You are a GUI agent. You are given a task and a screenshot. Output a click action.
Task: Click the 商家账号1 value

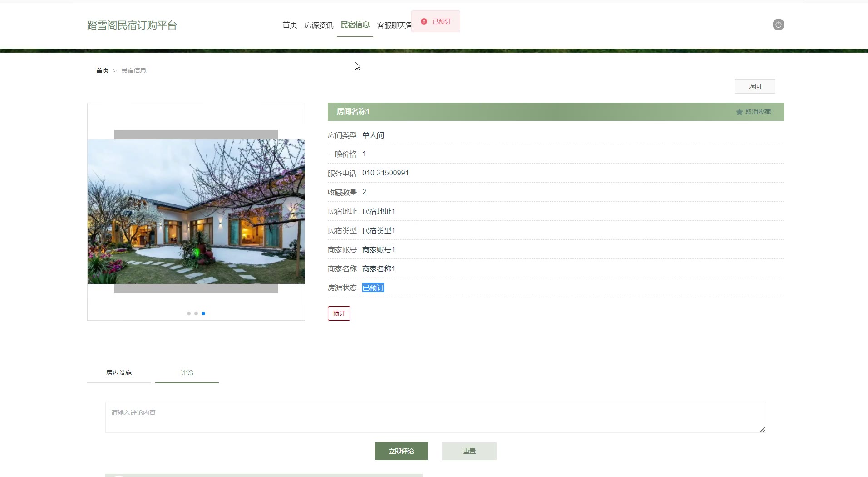pos(379,250)
